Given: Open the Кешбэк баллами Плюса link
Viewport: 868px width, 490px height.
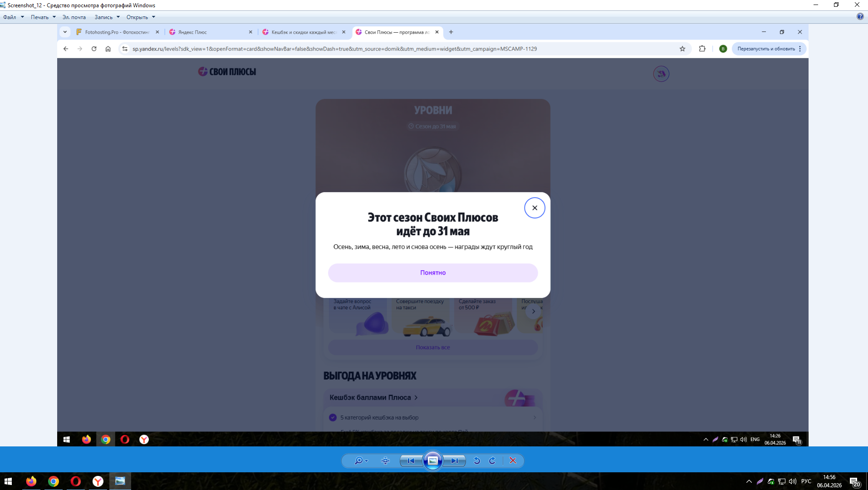Looking at the screenshot, I should [x=373, y=397].
